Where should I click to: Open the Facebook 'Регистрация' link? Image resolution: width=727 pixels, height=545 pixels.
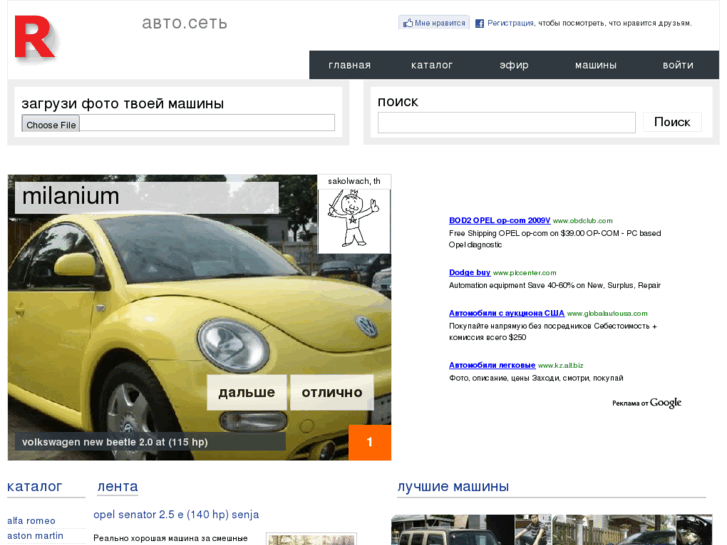pos(510,23)
